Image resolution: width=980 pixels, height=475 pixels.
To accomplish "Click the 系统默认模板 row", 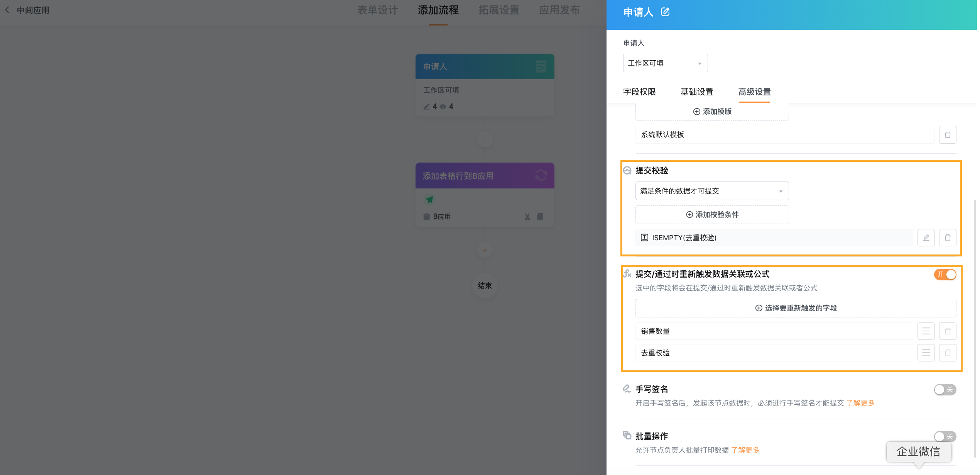I will [x=785, y=135].
